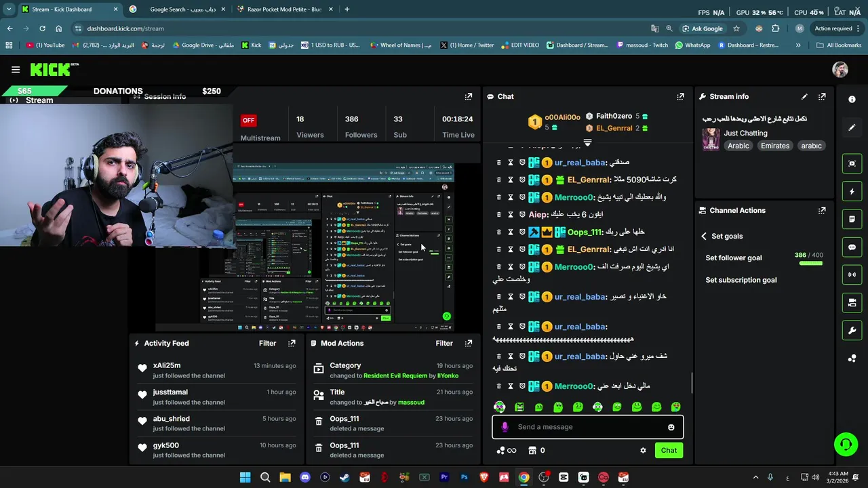Viewport: 868px width, 488px height.
Task: Open the Chrome tab search dropdown
Action: (x=9, y=9)
